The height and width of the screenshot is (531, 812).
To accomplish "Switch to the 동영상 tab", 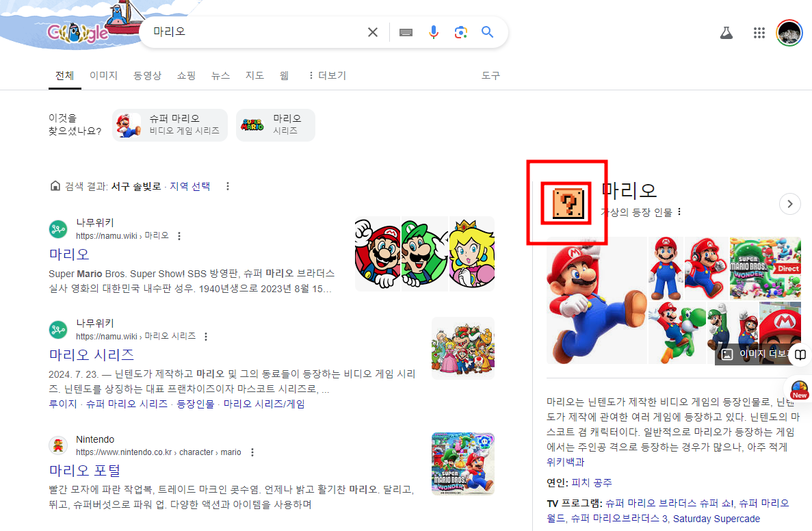I will [147, 76].
